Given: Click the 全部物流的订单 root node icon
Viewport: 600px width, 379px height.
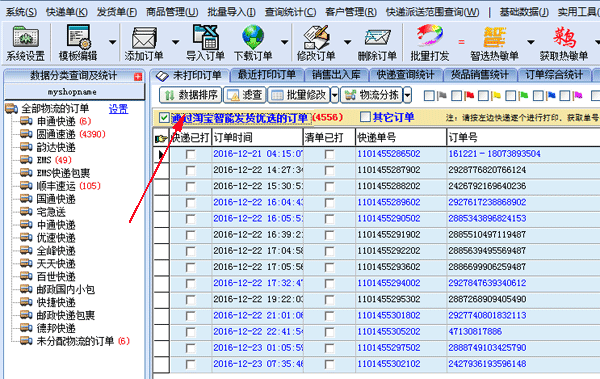Looking at the screenshot, I should pos(11,109).
